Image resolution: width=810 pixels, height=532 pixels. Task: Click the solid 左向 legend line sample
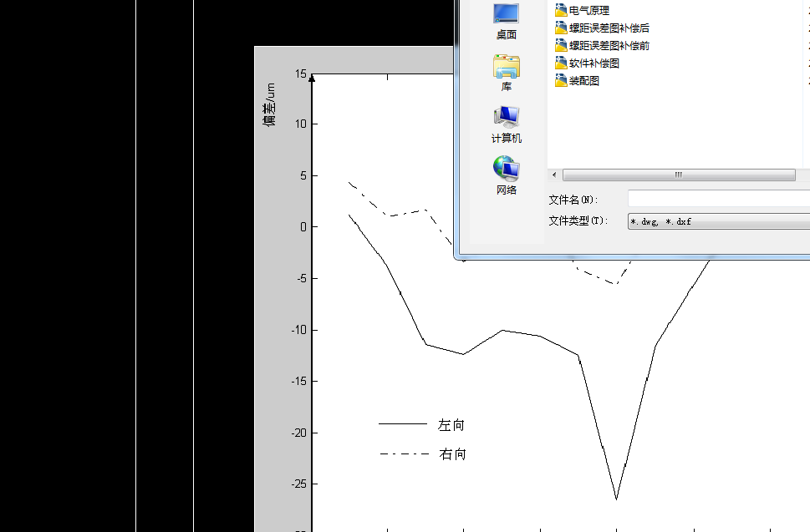click(x=403, y=424)
